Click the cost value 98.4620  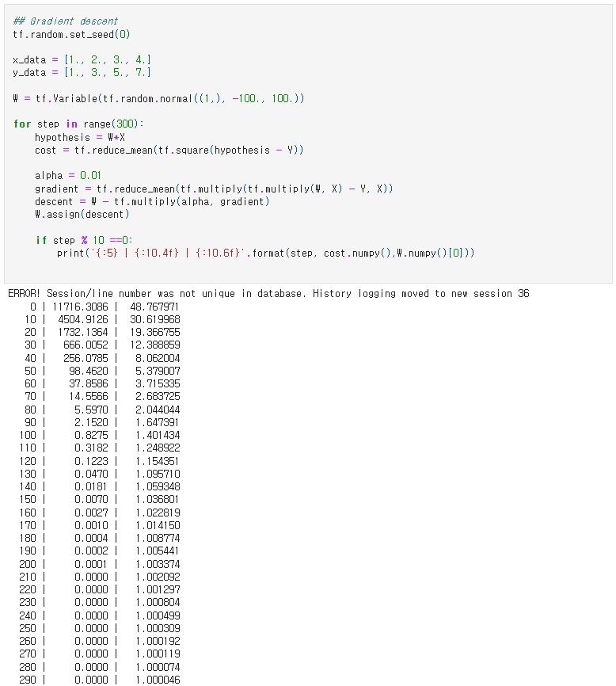[89, 371]
